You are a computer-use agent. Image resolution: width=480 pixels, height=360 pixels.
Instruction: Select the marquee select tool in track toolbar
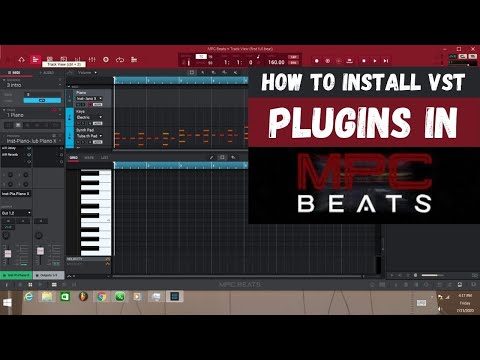[x=192, y=72]
